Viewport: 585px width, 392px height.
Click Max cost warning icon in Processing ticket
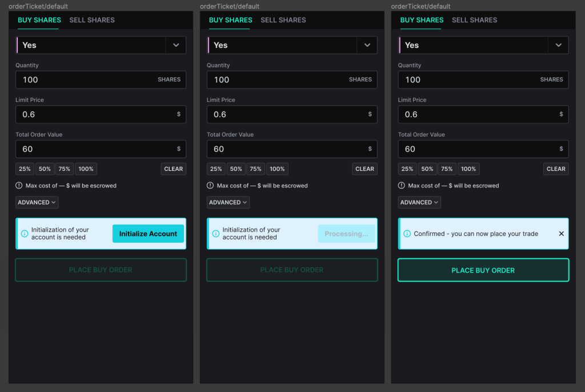tap(210, 186)
